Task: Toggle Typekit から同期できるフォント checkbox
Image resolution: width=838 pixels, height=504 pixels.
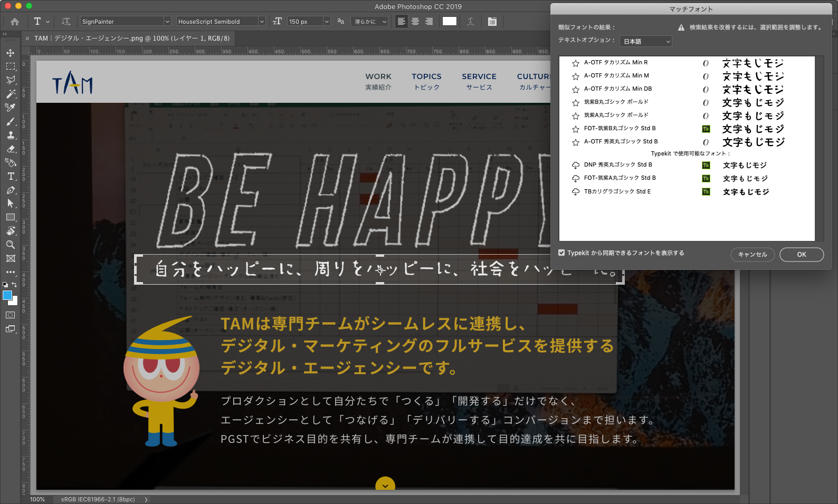Action: point(561,253)
